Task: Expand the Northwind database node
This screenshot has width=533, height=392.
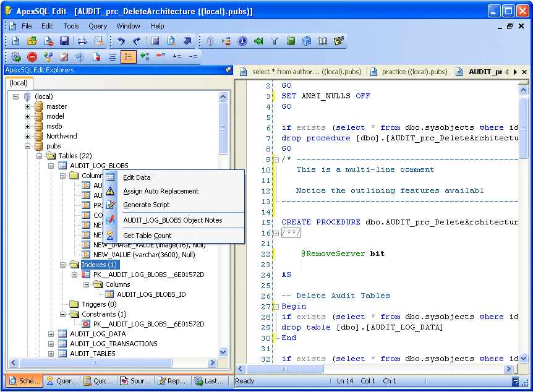Action: 28,136
